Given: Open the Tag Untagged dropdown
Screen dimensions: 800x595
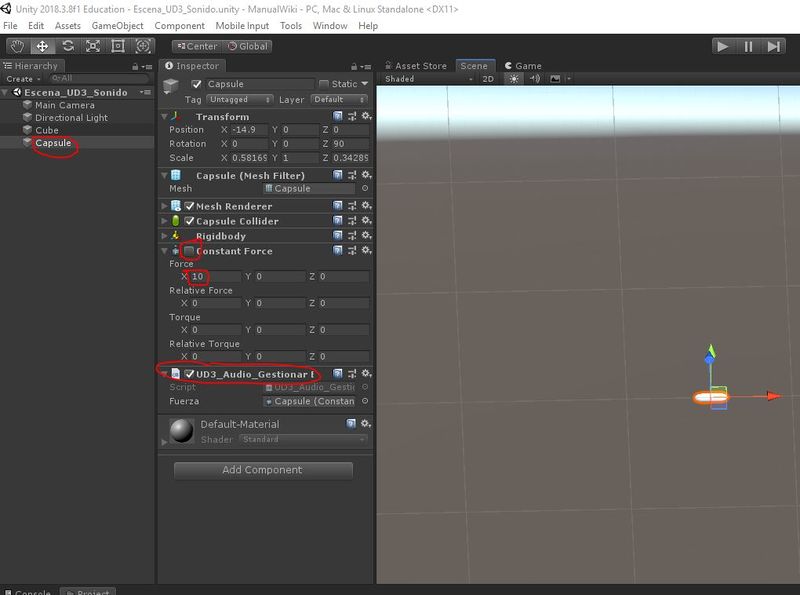Looking at the screenshot, I should point(240,100).
